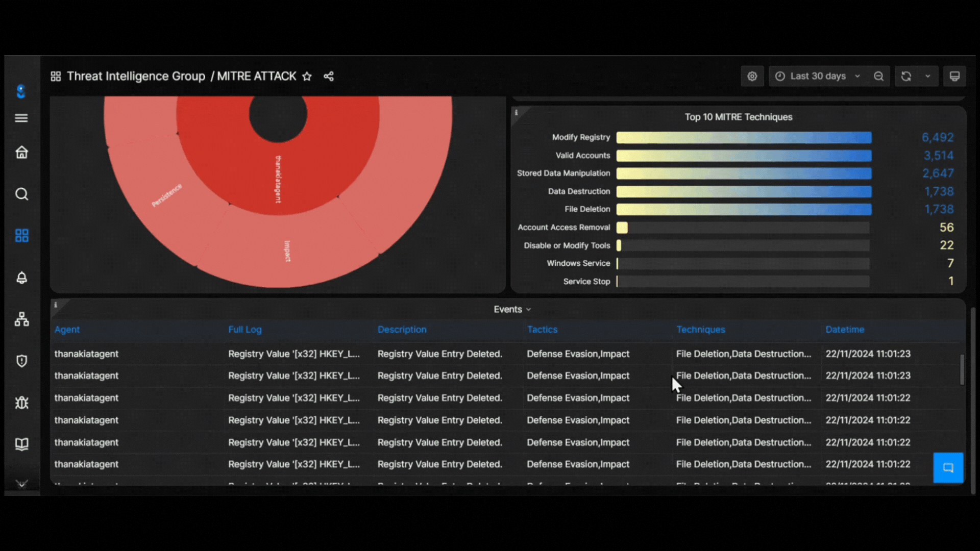Open the Last 30 days time picker
The height and width of the screenshot is (551, 980).
(818, 76)
